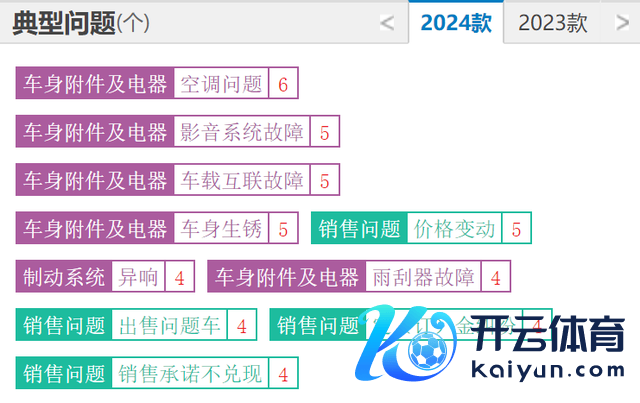The width and height of the screenshot is (640, 403).
Task: Switch to the 2024款 tab
Action: click(x=456, y=23)
